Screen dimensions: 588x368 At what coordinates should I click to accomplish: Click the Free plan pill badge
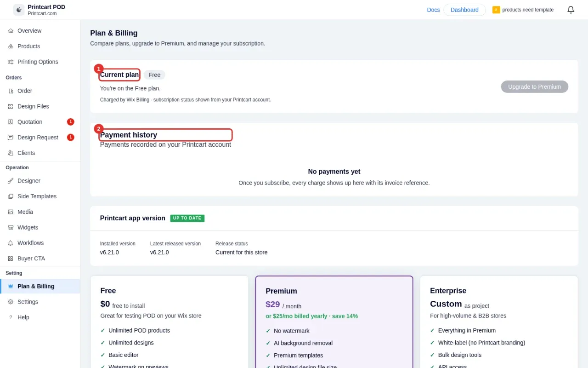[x=154, y=75]
